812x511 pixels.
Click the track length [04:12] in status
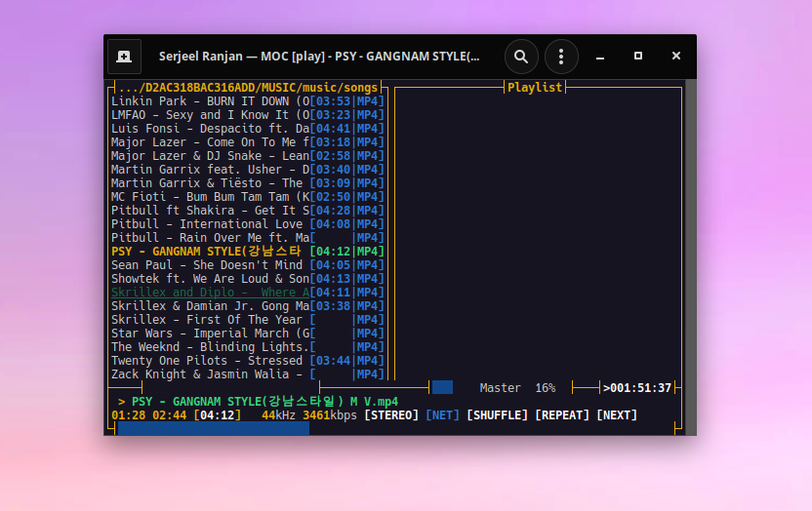tap(218, 415)
